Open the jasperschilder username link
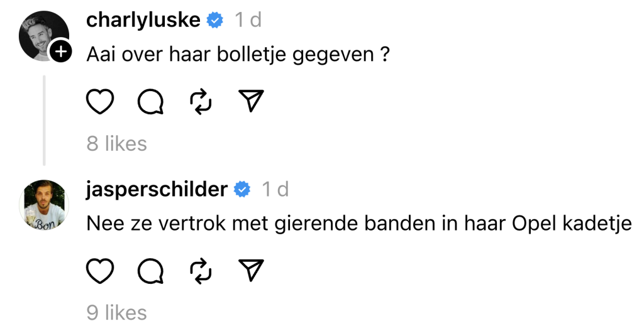 [157, 189]
